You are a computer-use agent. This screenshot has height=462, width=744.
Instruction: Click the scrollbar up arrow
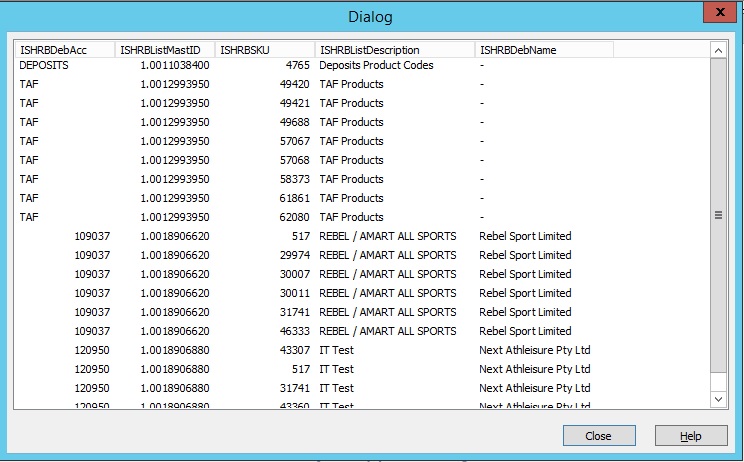(x=717, y=49)
